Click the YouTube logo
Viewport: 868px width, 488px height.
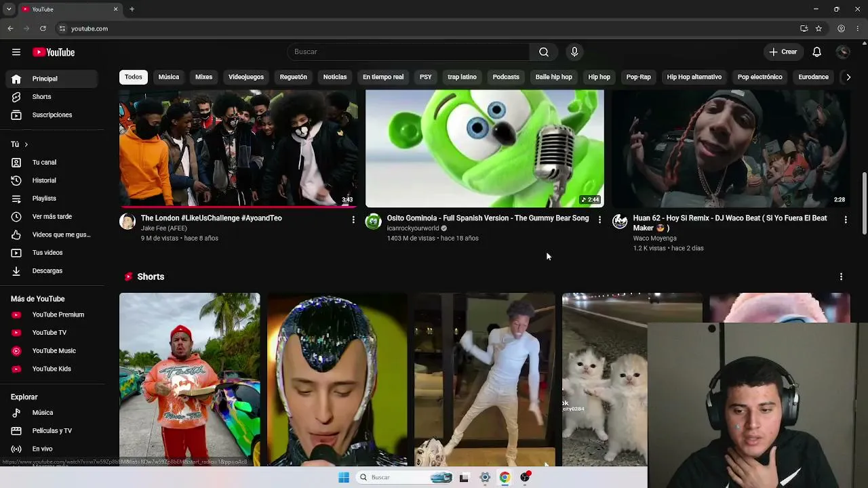(54, 52)
